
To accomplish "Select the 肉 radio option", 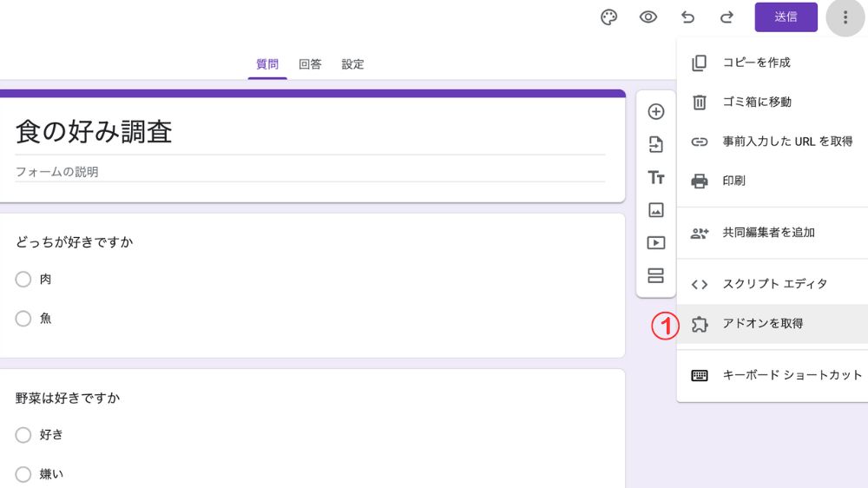I will pos(23,280).
